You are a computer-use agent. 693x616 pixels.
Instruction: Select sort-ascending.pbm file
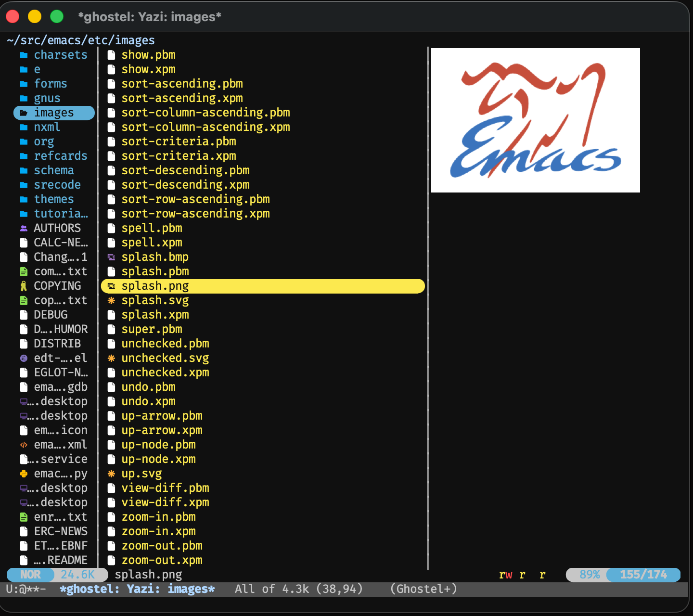click(182, 84)
